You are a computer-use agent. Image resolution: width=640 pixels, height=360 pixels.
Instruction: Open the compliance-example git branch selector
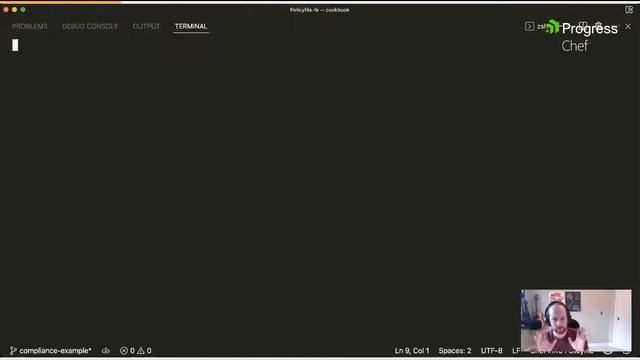51,351
